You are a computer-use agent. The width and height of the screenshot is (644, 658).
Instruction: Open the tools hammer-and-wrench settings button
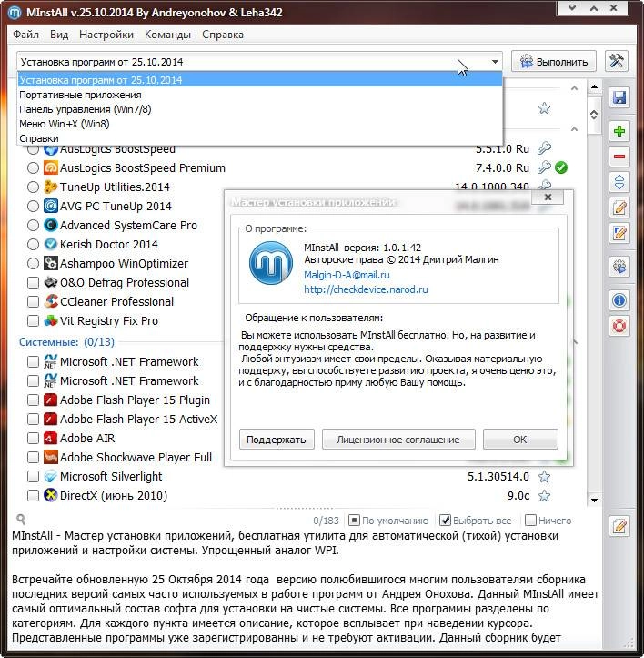pyautogui.click(x=617, y=62)
